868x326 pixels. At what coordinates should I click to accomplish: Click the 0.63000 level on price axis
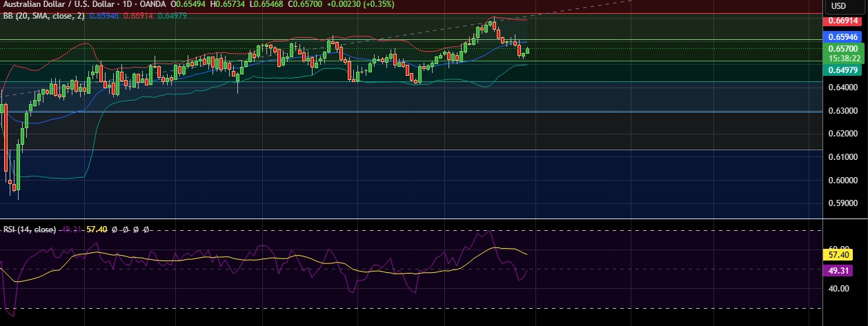point(842,111)
